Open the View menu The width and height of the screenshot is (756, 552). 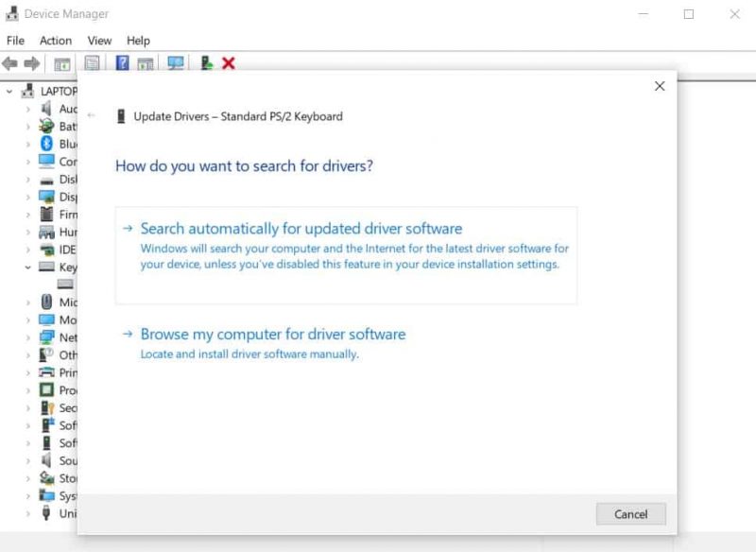pos(98,40)
